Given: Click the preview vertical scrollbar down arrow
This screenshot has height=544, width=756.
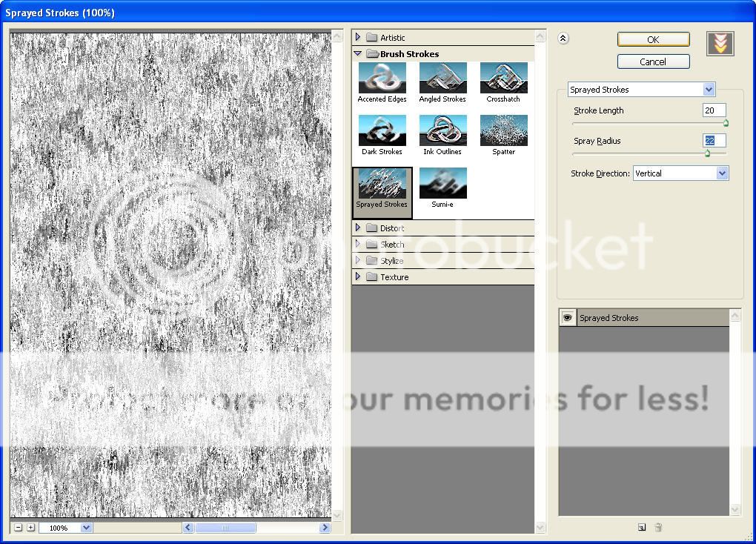Looking at the screenshot, I should coord(337,515).
